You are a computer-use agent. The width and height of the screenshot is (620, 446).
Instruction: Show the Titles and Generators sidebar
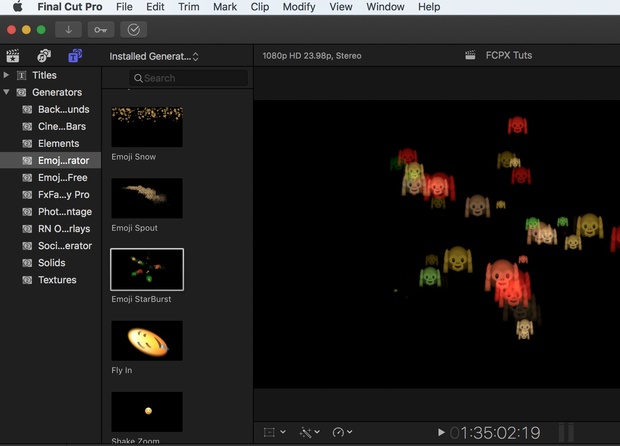(x=75, y=56)
